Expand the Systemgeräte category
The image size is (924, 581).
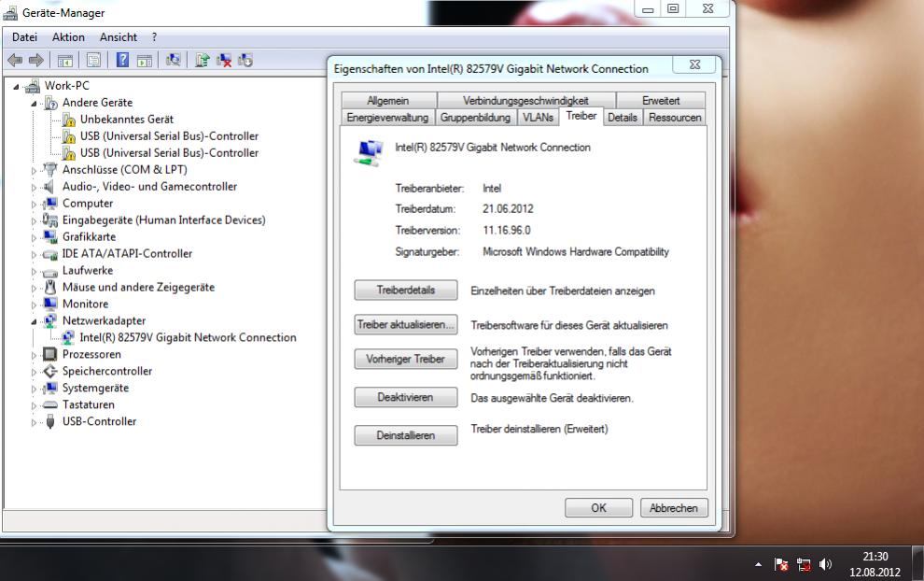34,389
